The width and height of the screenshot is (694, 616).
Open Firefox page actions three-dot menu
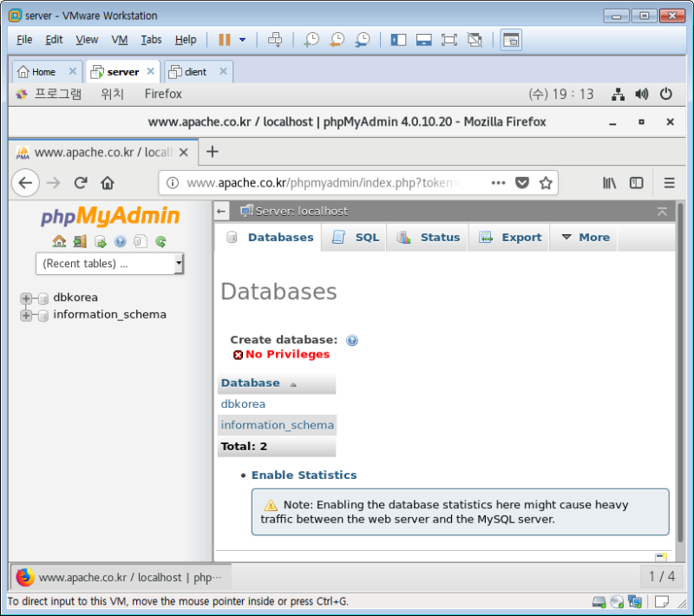(498, 183)
